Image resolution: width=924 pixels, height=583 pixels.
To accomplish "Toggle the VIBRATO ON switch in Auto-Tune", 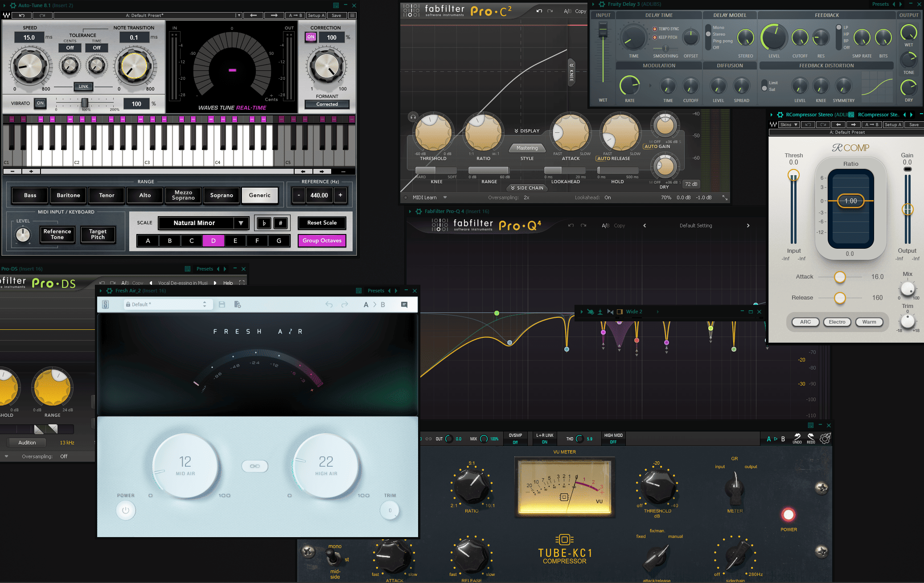I will 40,103.
